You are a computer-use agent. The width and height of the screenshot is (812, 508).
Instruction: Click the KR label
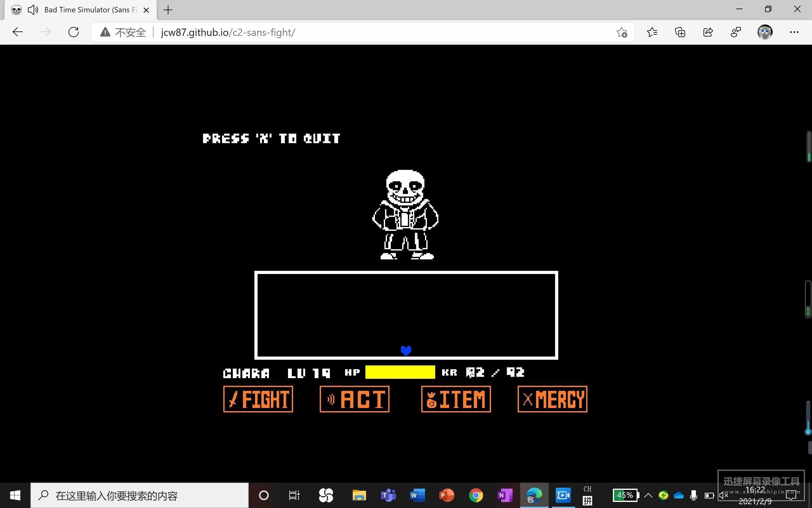tap(449, 372)
